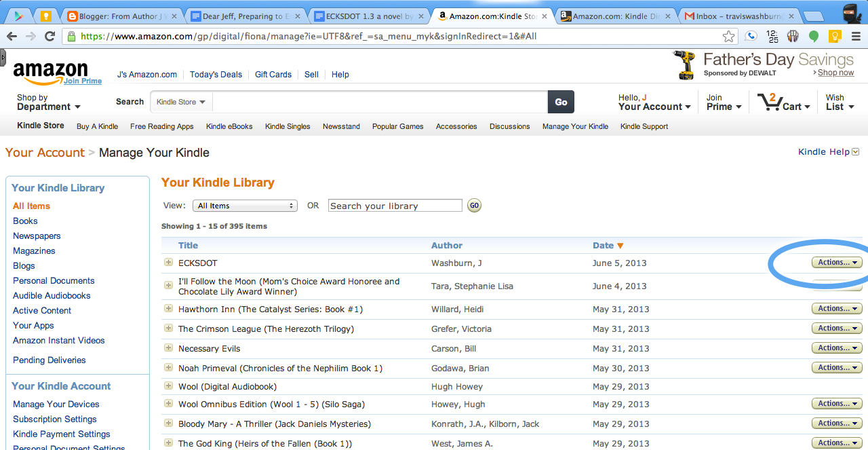Viewport: 868px width, 450px height.
Task: Open the Kindle Store search category dropdown
Action: (x=180, y=101)
